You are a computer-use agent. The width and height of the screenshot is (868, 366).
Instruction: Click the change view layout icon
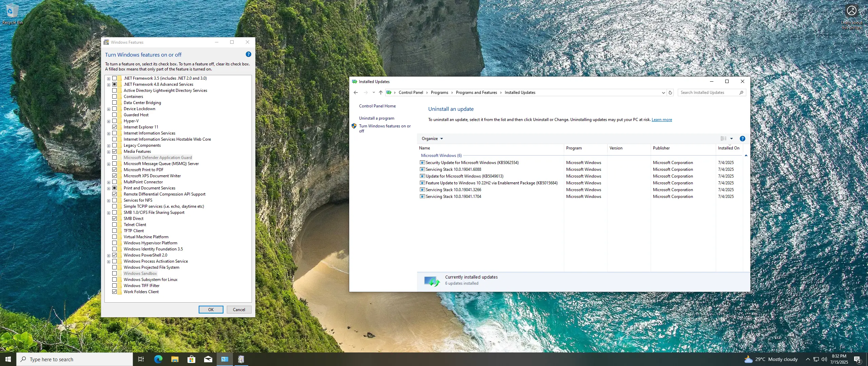723,139
